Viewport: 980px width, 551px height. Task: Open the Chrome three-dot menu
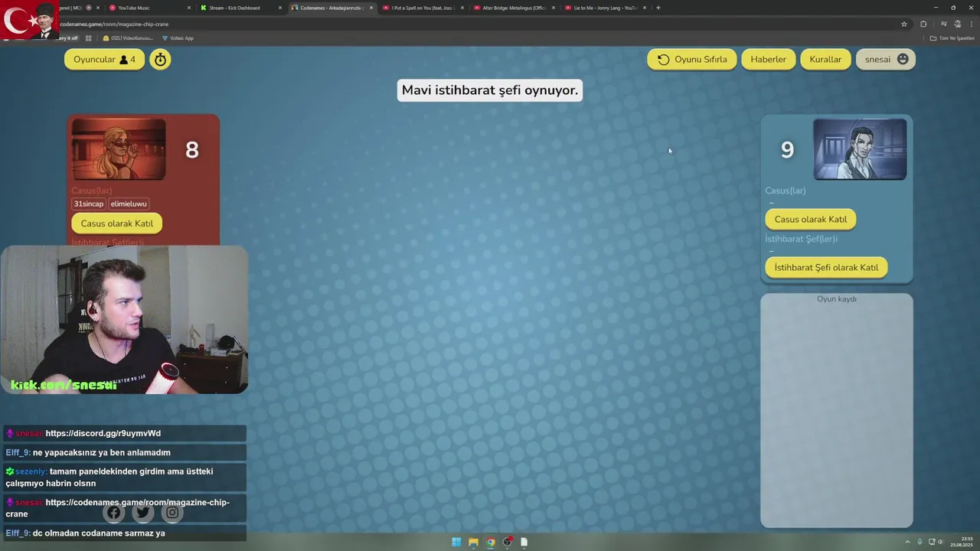[972, 24]
